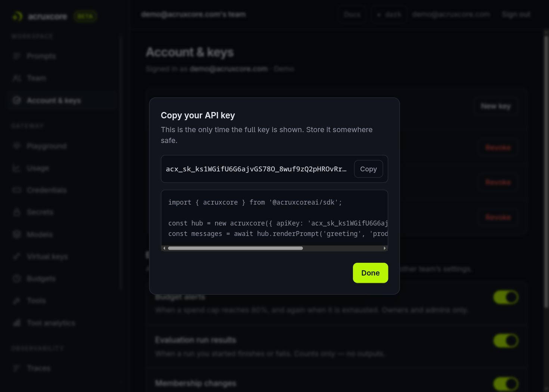The height and width of the screenshot is (392, 549).
Task: Click the acruxcore logo icon
Action: tap(18, 16)
